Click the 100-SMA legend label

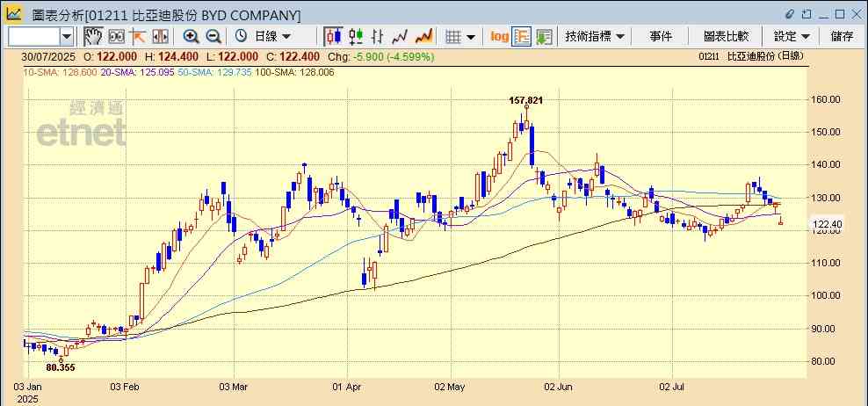294,72
